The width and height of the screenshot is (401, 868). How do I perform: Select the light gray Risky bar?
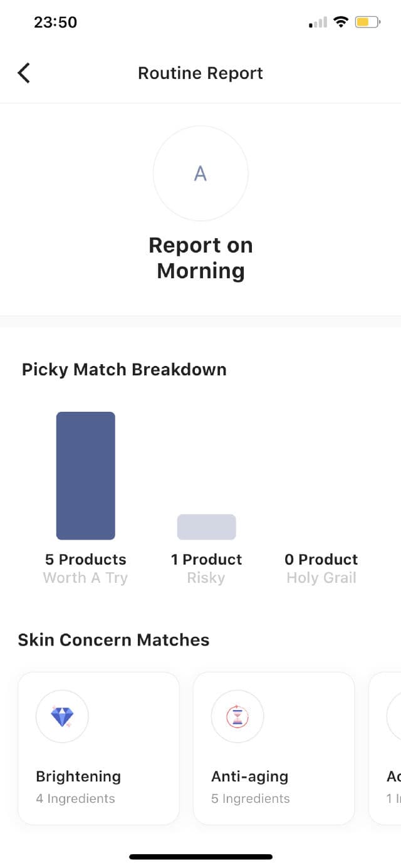coord(206,527)
